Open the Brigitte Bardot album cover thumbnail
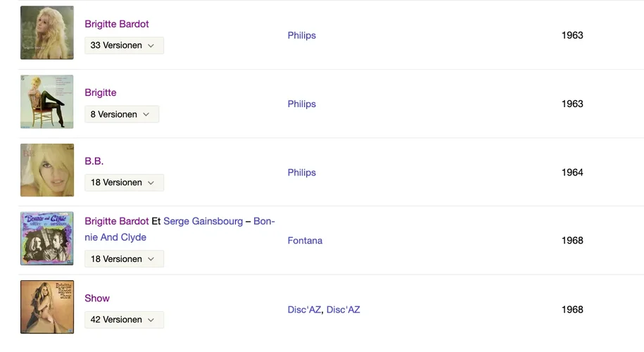This screenshot has height=352, width=644. (47, 33)
